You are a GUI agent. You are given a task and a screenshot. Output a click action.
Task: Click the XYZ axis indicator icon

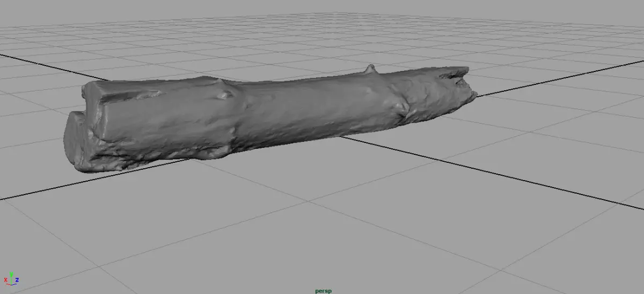[x=11, y=278]
